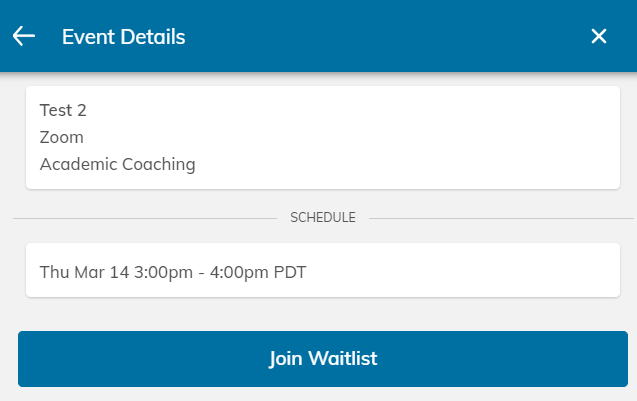
Task: Close the Event Details panel
Action: pos(599,36)
